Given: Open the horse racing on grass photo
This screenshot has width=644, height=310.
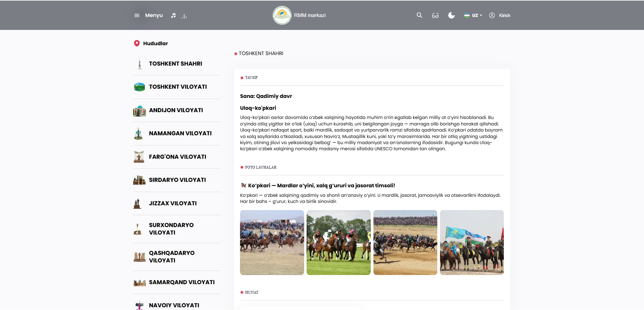Looking at the screenshot, I should [x=338, y=242].
